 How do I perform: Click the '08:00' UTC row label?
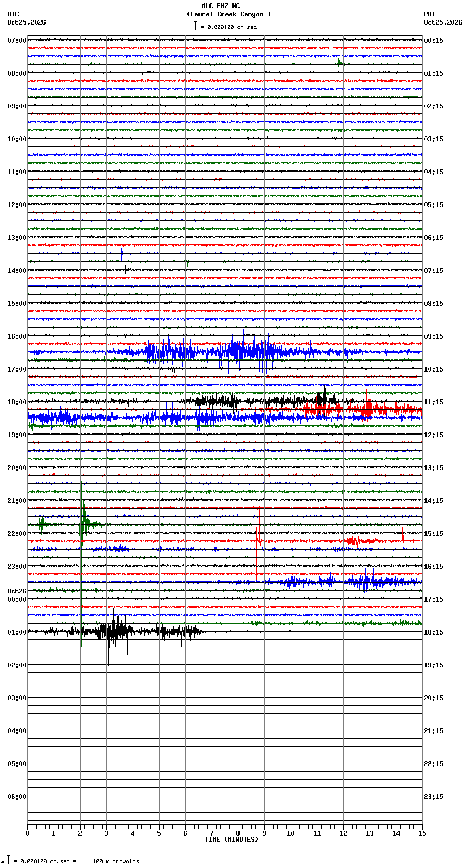point(17,73)
